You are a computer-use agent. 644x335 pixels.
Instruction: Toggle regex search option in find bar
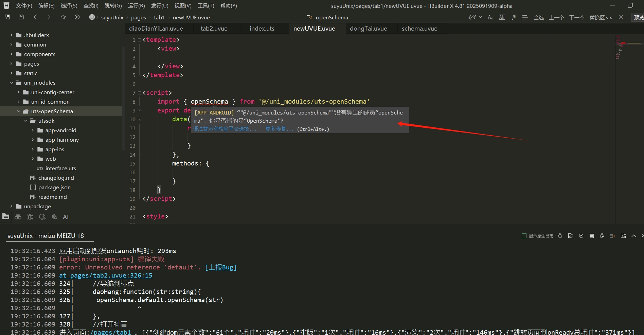click(x=514, y=17)
